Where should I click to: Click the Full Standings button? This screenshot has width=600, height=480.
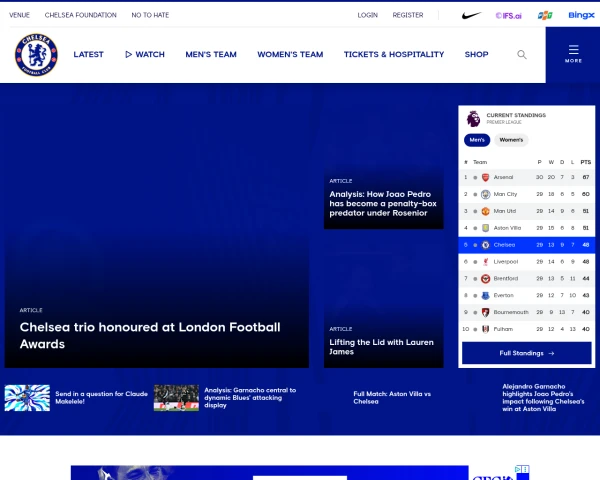(527, 353)
